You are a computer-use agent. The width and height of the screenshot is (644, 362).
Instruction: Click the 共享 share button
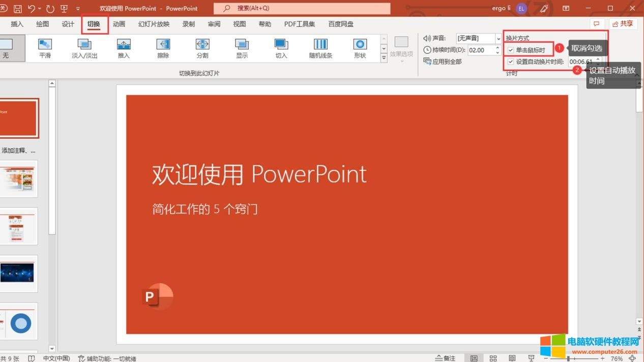point(623,24)
